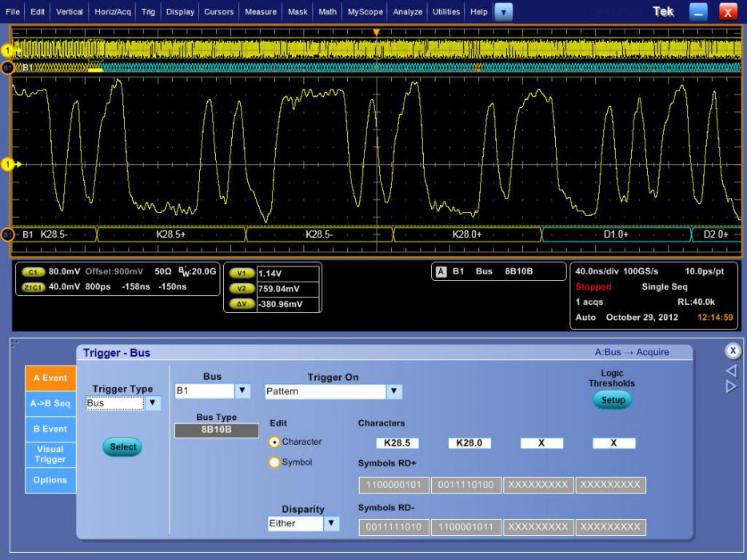Click the Logic Thresholds Setup button
Viewport: 747px width, 560px height.
click(x=613, y=400)
